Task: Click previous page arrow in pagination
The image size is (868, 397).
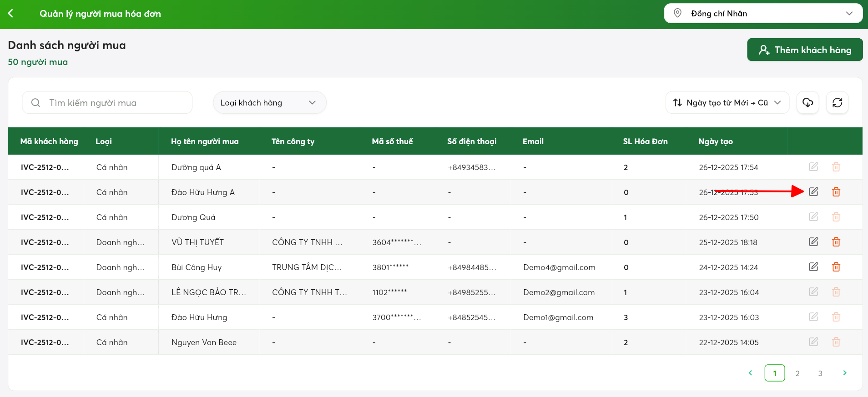Action: pos(750,373)
